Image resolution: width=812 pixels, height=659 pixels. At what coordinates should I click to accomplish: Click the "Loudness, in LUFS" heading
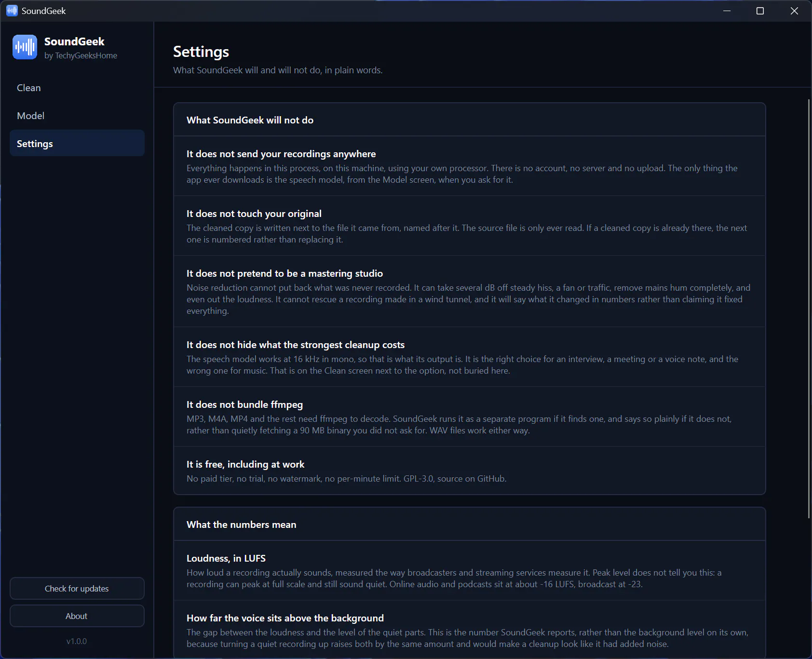pos(226,558)
